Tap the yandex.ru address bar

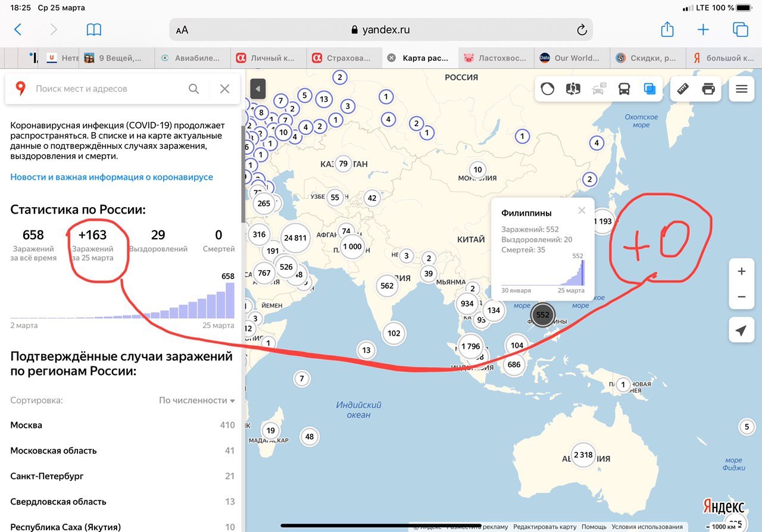click(x=381, y=30)
